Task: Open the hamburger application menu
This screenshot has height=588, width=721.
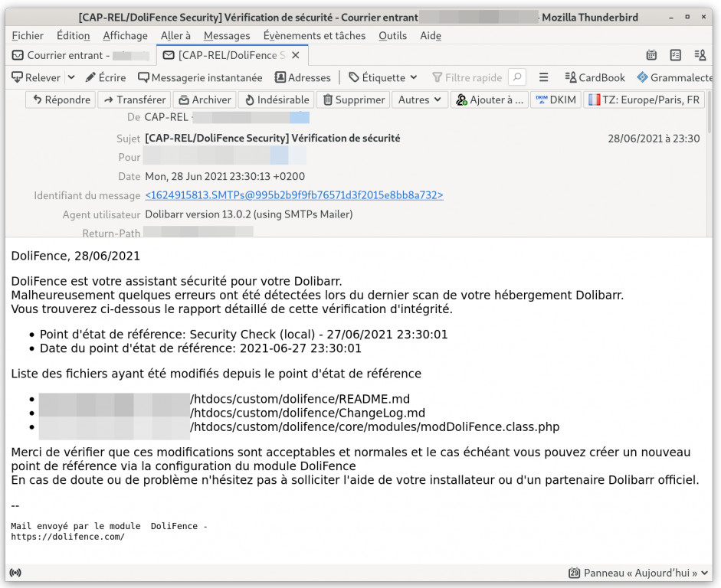Action: coord(543,77)
